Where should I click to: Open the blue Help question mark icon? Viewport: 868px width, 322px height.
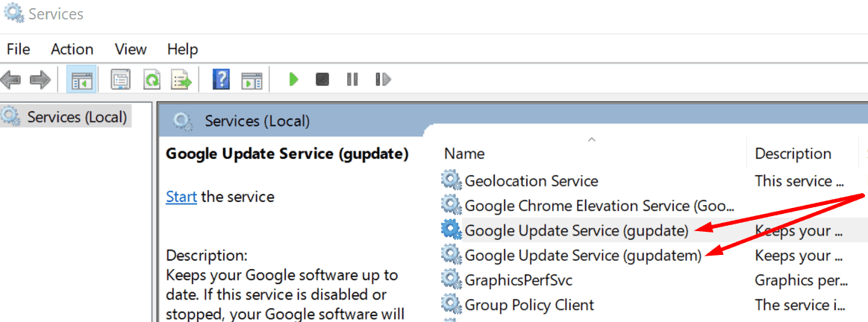(221, 79)
